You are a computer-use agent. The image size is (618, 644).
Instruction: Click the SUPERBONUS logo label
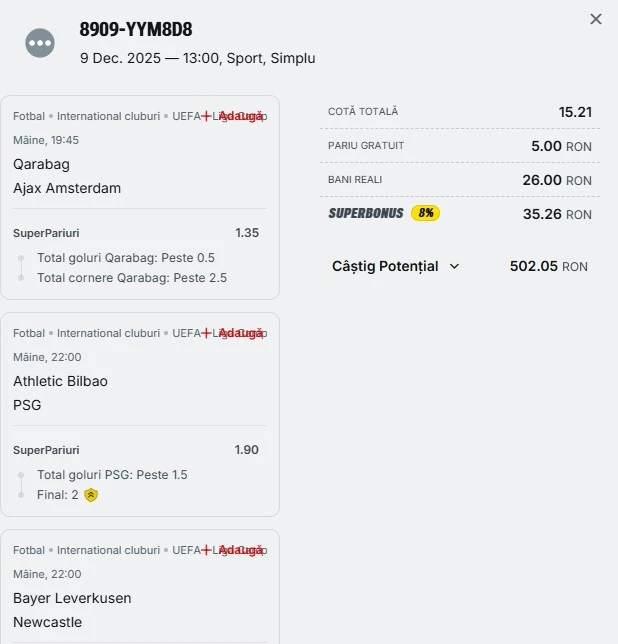click(x=366, y=213)
